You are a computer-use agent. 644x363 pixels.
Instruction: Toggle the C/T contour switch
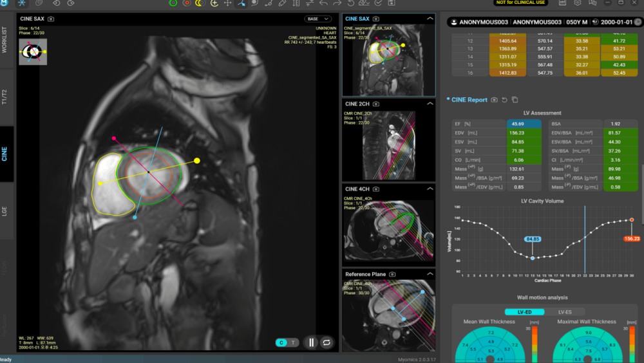287,342
